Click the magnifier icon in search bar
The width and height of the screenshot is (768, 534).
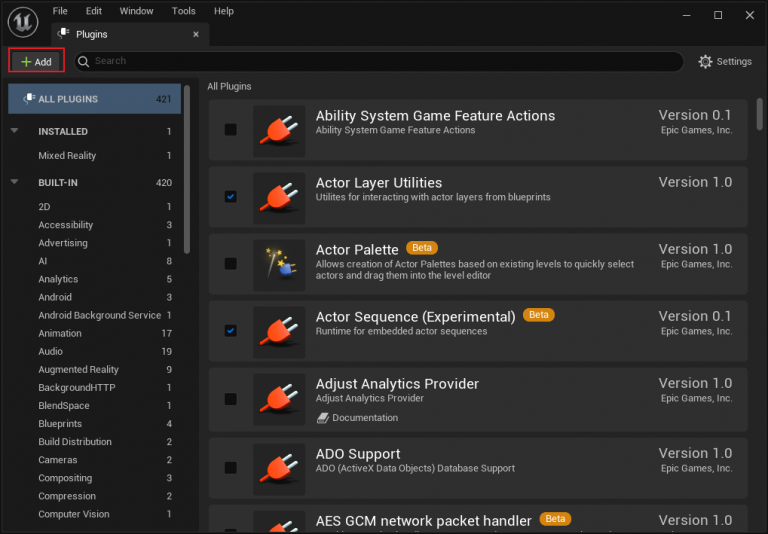pyautogui.click(x=85, y=62)
